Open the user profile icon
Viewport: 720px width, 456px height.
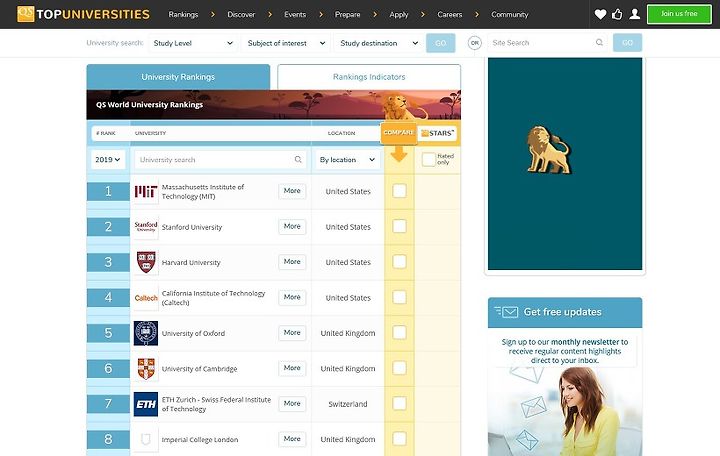(635, 14)
